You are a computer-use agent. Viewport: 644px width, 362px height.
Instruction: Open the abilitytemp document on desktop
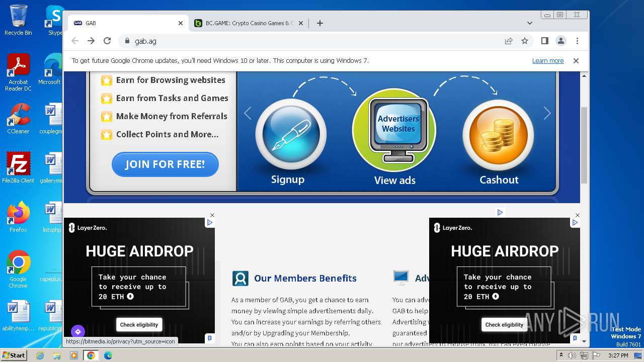[x=19, y=316]
